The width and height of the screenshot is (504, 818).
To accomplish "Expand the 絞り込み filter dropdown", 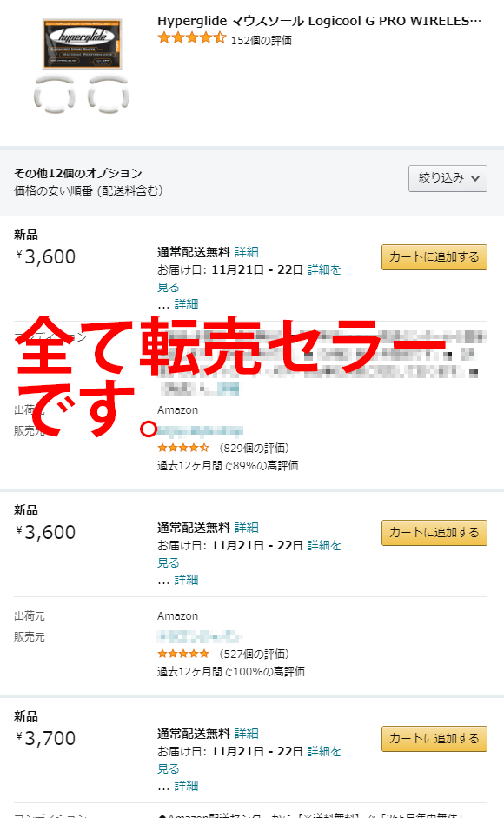I will 448,178.
